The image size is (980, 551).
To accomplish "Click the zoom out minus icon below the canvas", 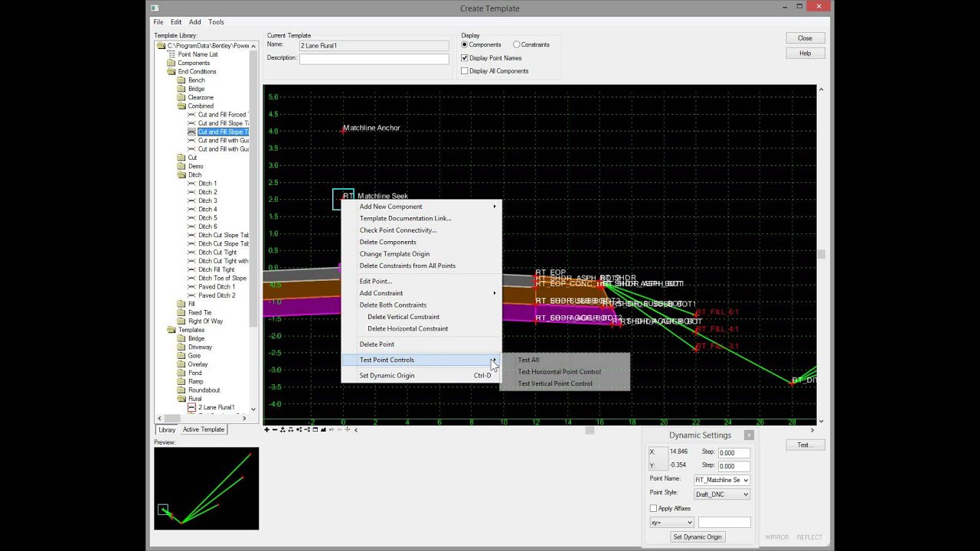I will [275, 430].
